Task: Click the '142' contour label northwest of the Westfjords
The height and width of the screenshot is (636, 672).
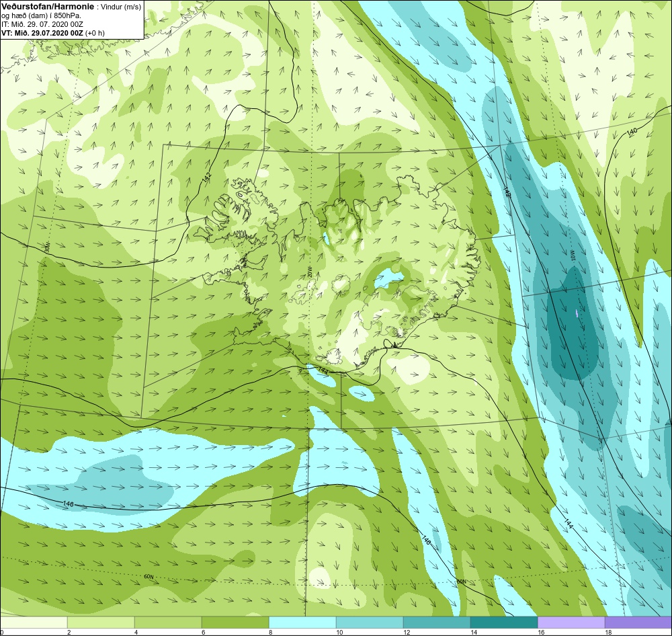Action: (x=207, y=178)
